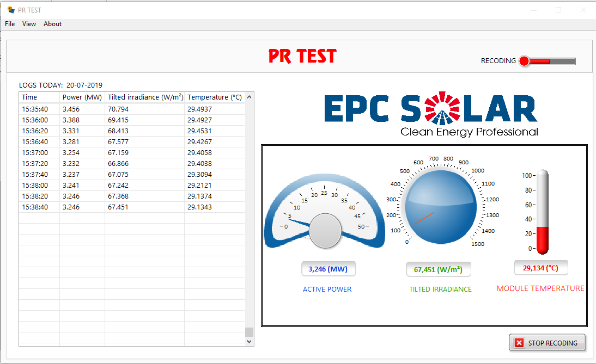Click the Temperature (°C) column header

point(214,97)
